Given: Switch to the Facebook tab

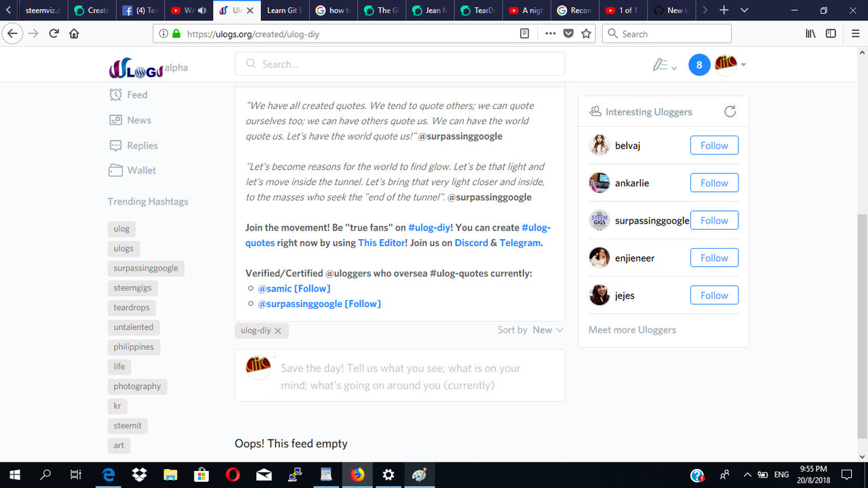Looking at the screenshot, I should tap(140, 11).
